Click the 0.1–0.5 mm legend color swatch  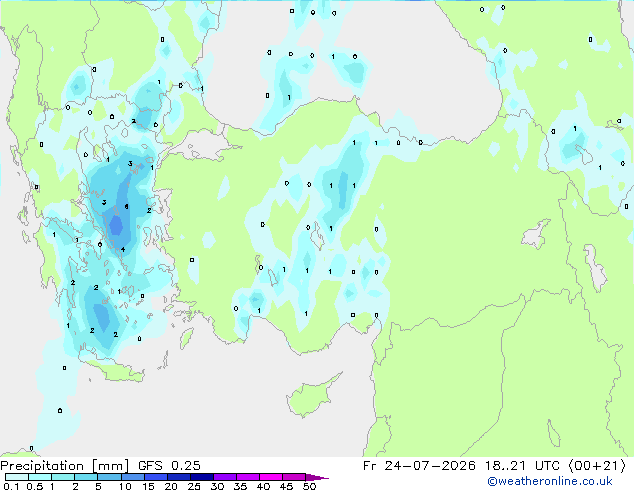[17, 477]
